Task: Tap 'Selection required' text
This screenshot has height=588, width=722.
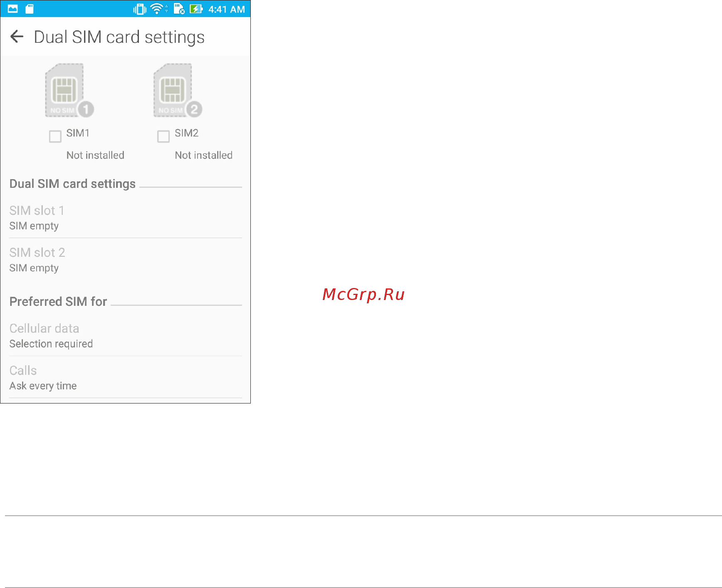Action: [51, 344]
